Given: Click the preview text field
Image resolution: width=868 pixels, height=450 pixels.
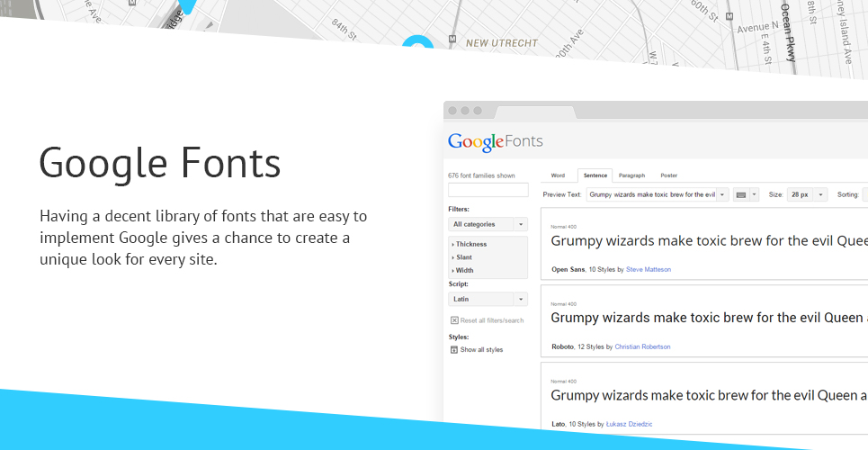Looking at the screenshot, I should (x=651, y=195).
